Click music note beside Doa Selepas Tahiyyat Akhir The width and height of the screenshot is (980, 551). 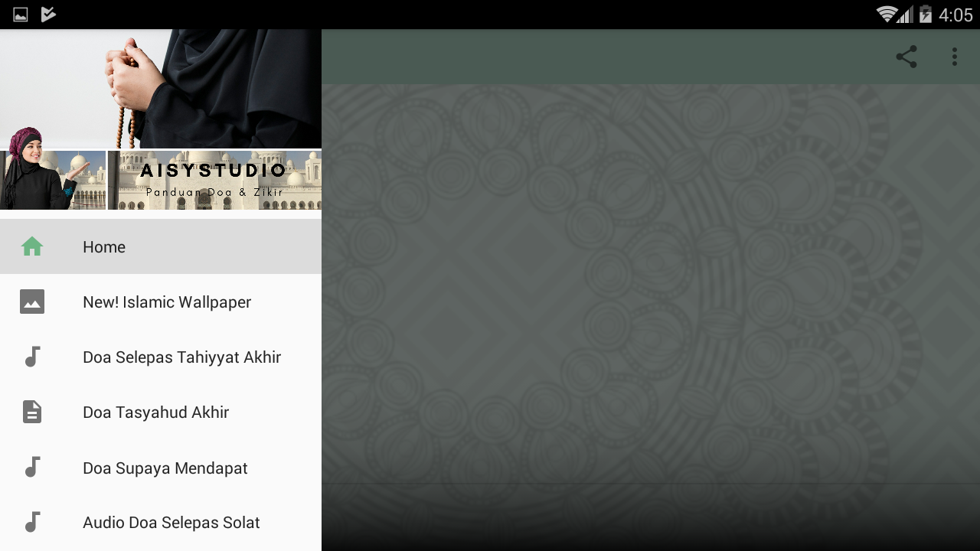click(32, 357)
